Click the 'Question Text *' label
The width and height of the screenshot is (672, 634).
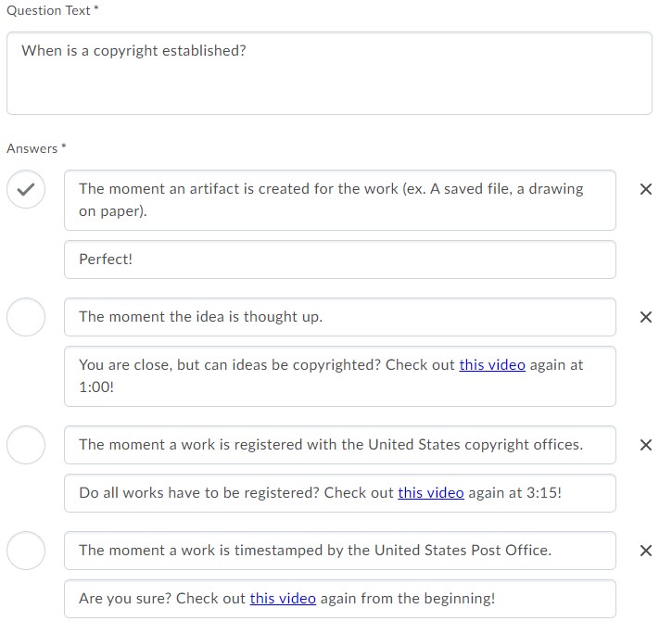pos(52,10)
